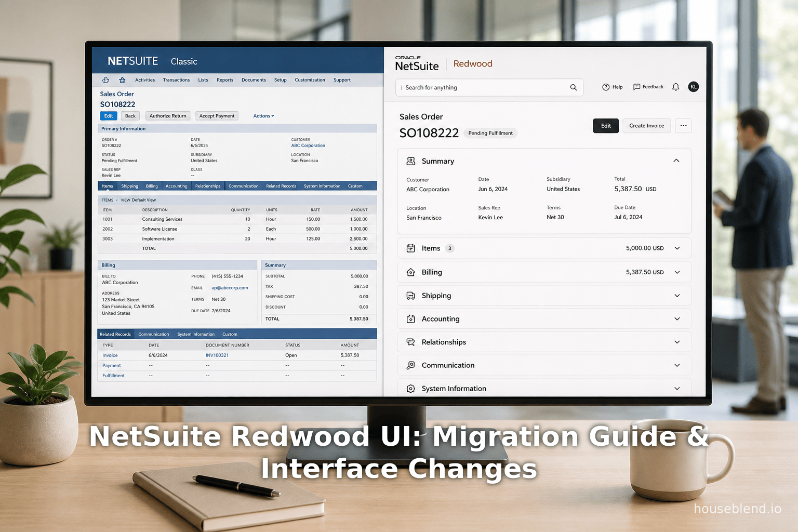The image size is (798, 532).
Task: Click Accept Payment button
Action: [x=217, y=116]
